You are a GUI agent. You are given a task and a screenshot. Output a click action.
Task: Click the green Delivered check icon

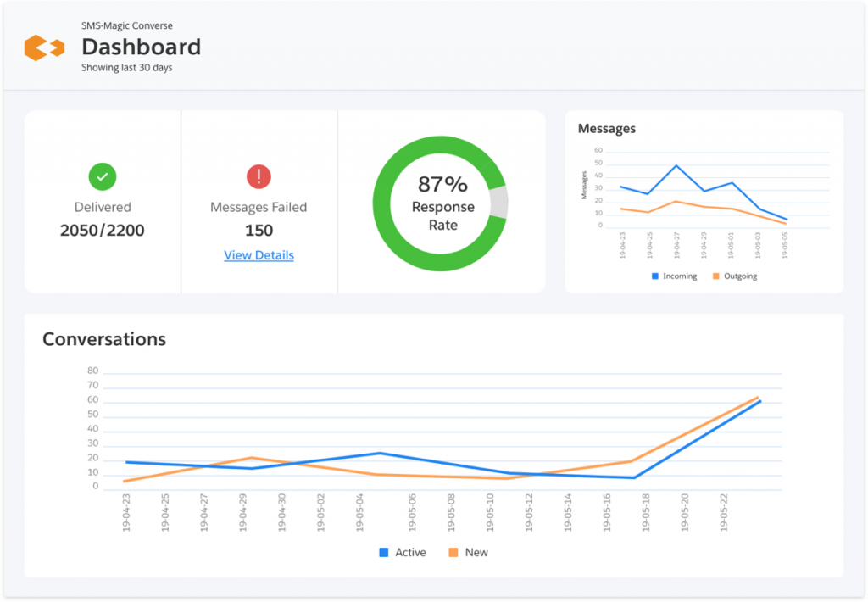point(103,177)
